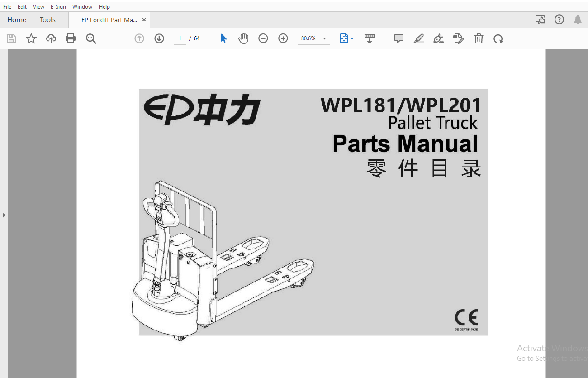Click the stamp/edit tool icon
The width and height of the screenshot is (588, 378).
click(459, 38)
